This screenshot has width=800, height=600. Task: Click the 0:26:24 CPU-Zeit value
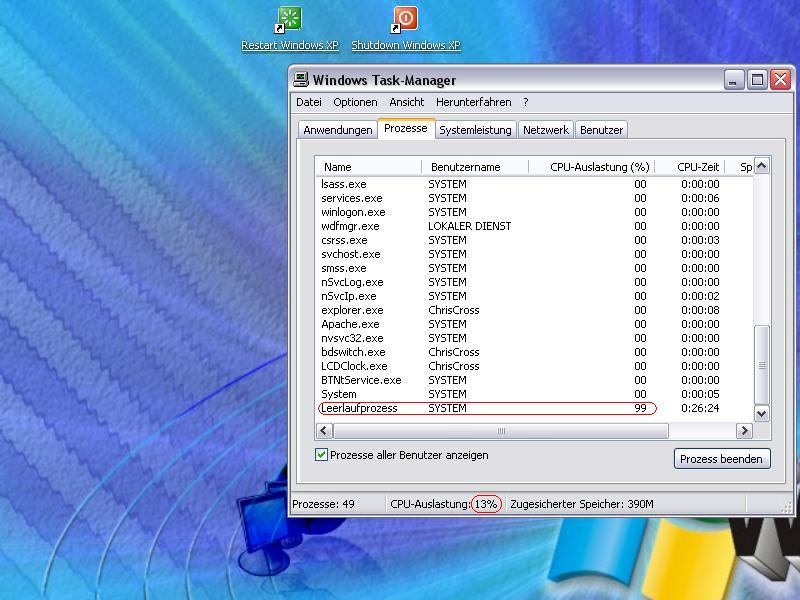[x=700, y=408]
